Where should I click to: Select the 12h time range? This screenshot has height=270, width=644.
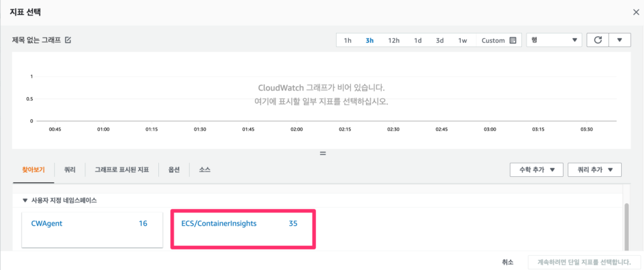coord(394,41)
